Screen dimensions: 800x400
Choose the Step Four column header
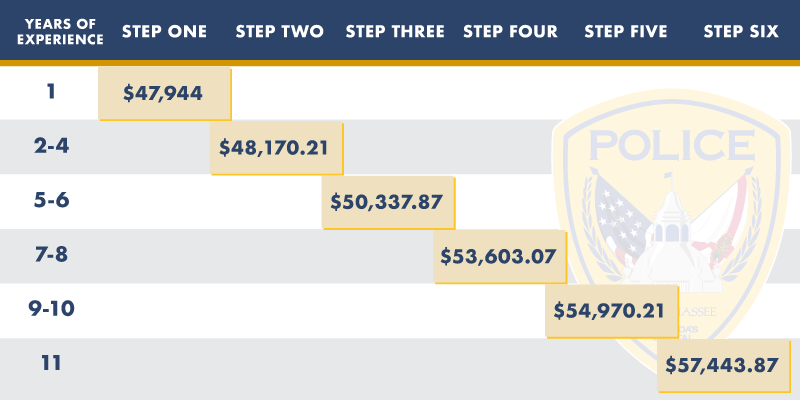click(x=511, y=32)
